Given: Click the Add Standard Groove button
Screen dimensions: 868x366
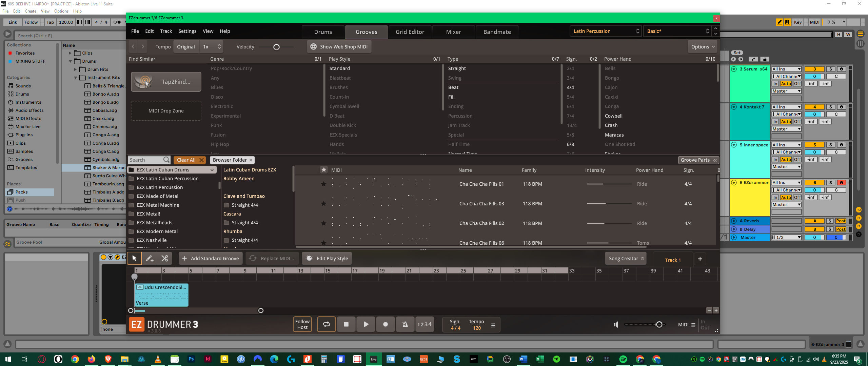Looking at the screenshot, I should click(x=211, y=259).
